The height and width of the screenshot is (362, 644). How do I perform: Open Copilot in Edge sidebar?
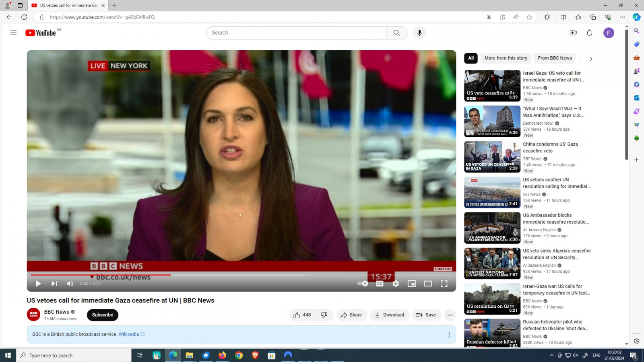636,17
